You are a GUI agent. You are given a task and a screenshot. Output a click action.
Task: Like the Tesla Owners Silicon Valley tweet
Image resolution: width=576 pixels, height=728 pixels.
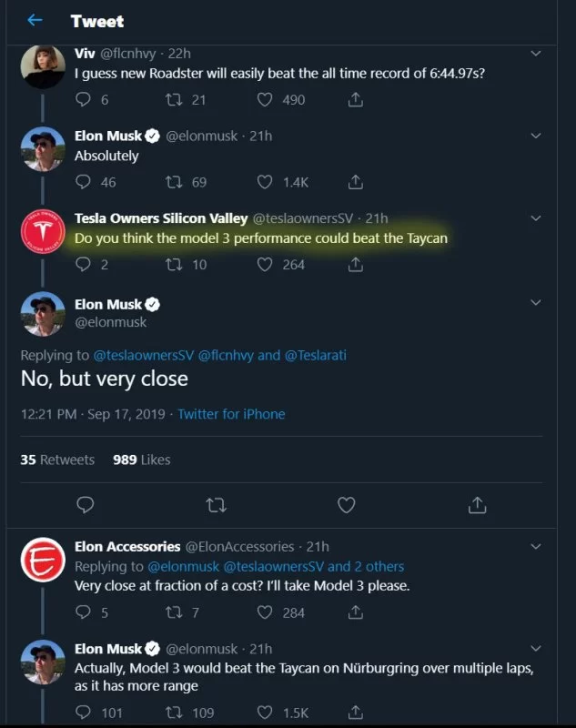[266, 265]
